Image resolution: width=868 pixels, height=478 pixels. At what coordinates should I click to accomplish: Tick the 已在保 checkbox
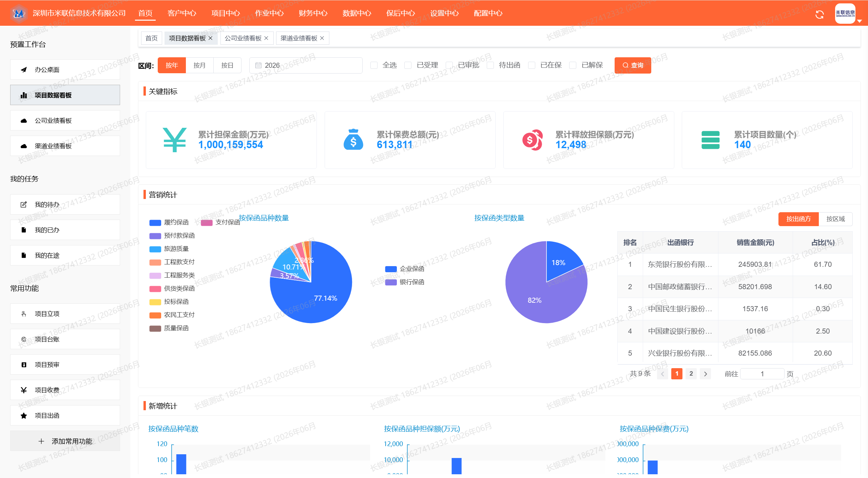(532, 65)
